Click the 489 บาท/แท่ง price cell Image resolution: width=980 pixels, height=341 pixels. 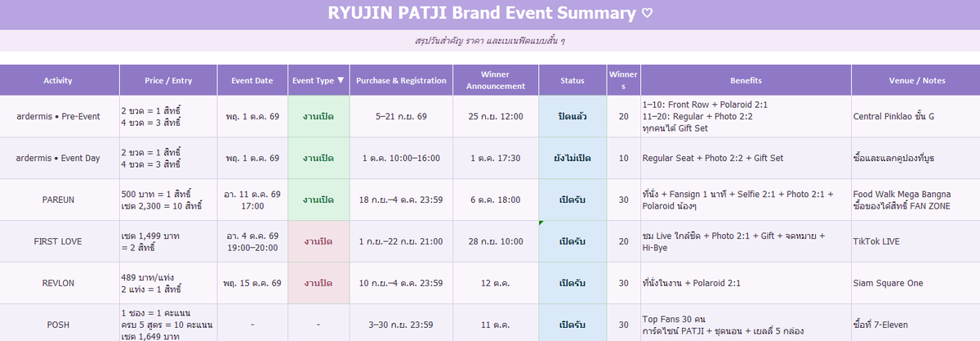pos(168,283)
